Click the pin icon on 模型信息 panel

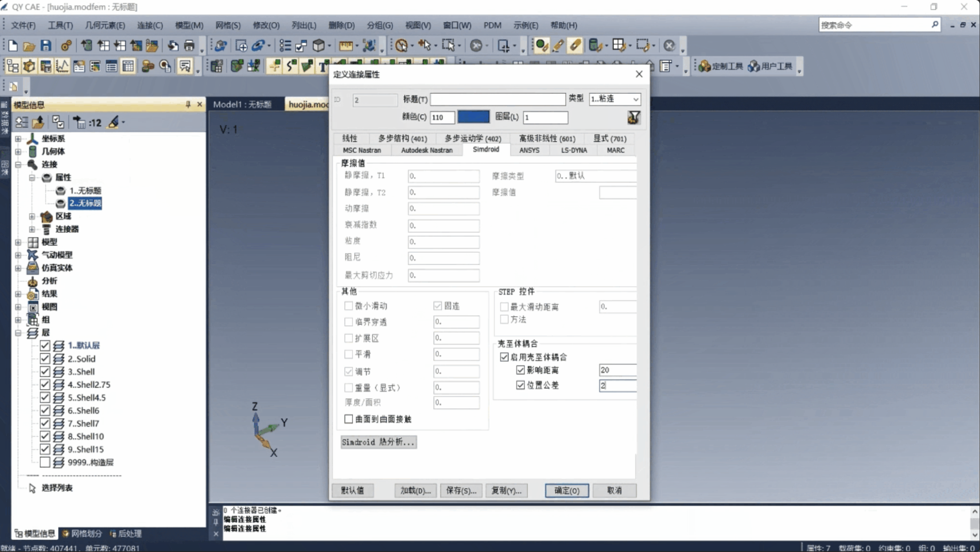188,104
